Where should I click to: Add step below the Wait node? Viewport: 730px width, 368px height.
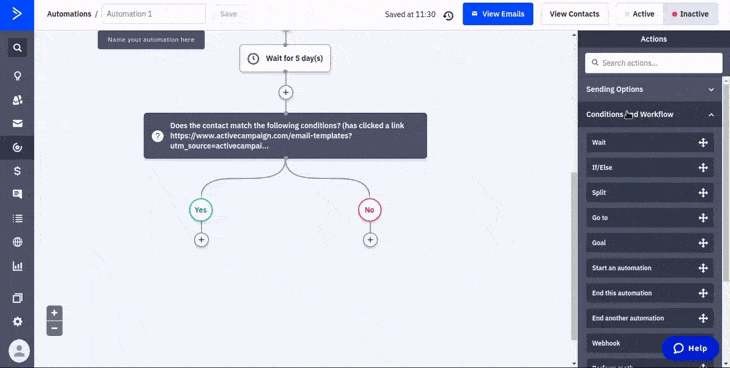285,92
